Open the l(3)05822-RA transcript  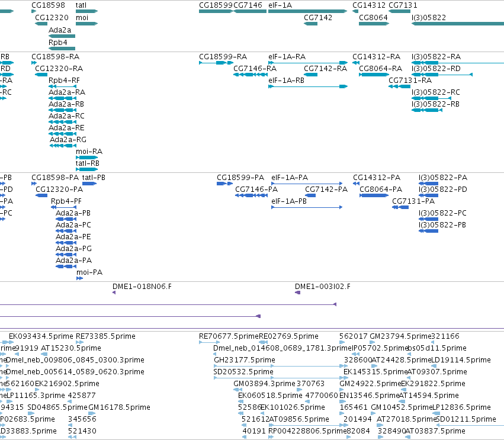click(x=458, y=63)
